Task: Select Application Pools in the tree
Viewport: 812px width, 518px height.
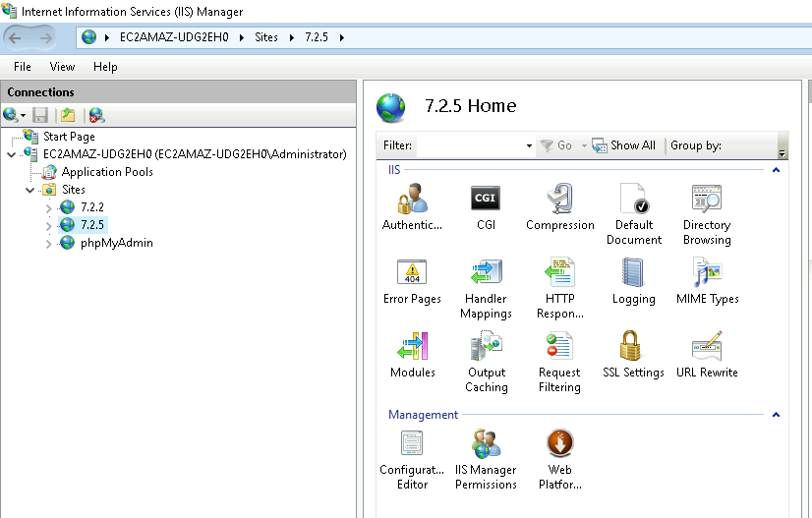Action: [107, 172]
